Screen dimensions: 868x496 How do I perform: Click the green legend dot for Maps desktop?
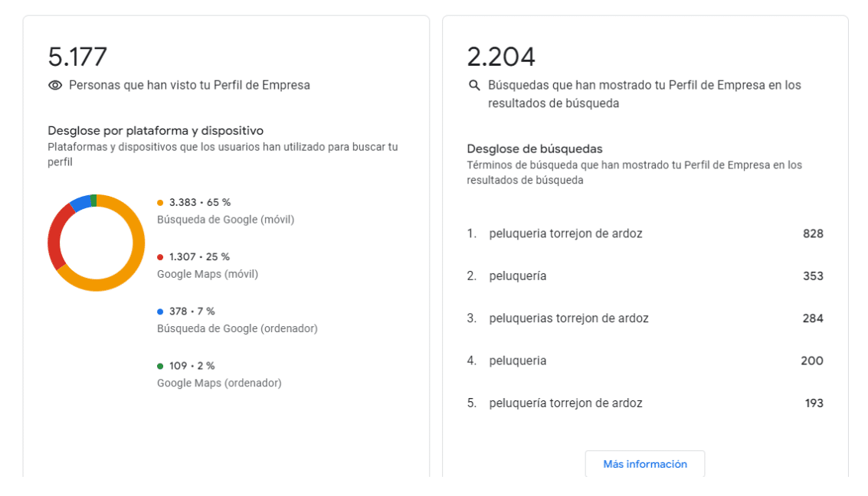(x=160, y=366)
